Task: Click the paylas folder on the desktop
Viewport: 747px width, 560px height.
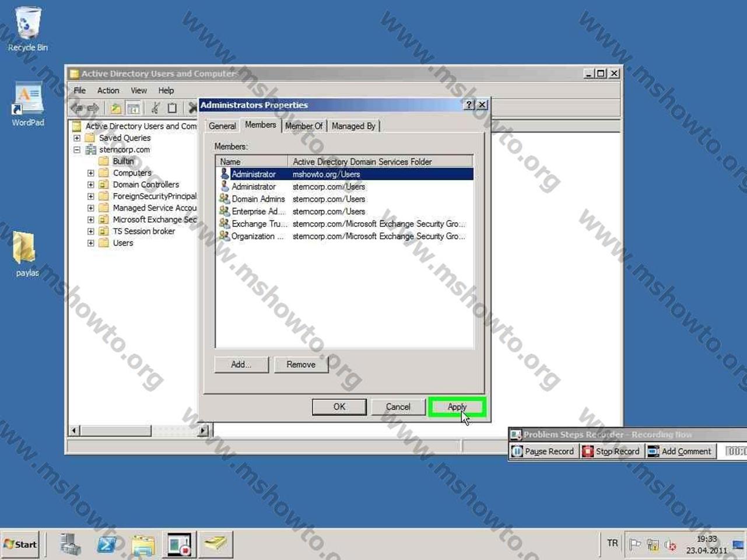Action: click(x=26, y=254)
